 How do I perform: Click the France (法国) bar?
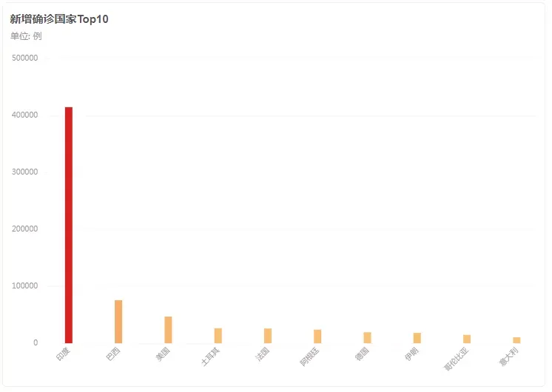tap(268, 336)
